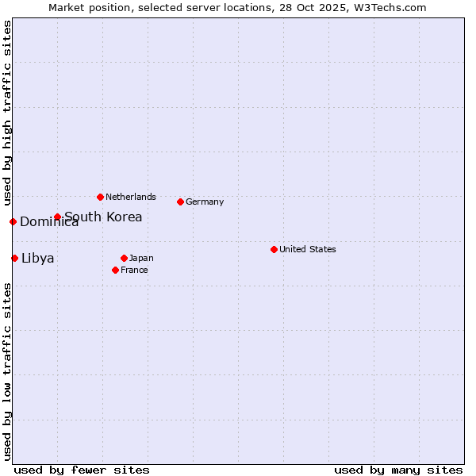Select the Dominica red data point
Screen dimensions: 476x476
[13, 221]
